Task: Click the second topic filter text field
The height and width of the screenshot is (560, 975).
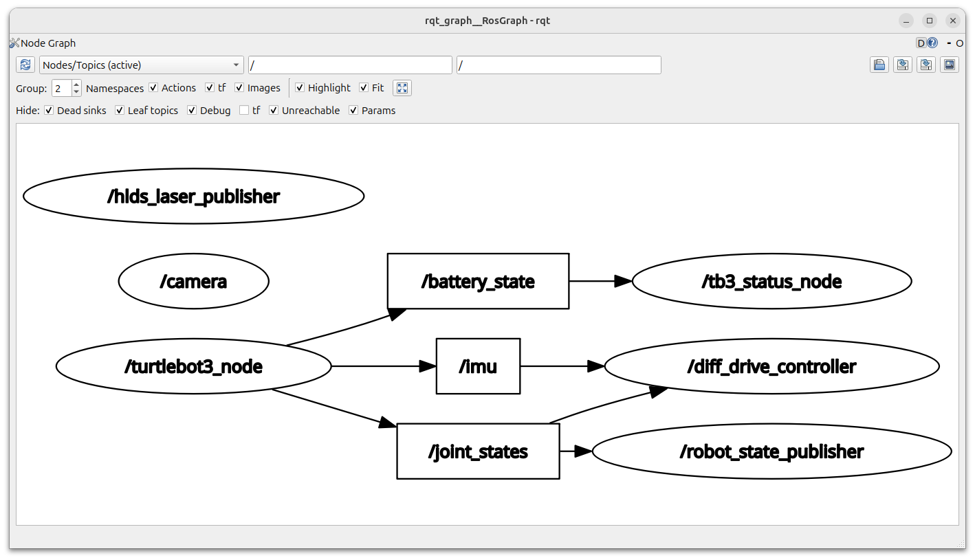Action: point(558,65)
